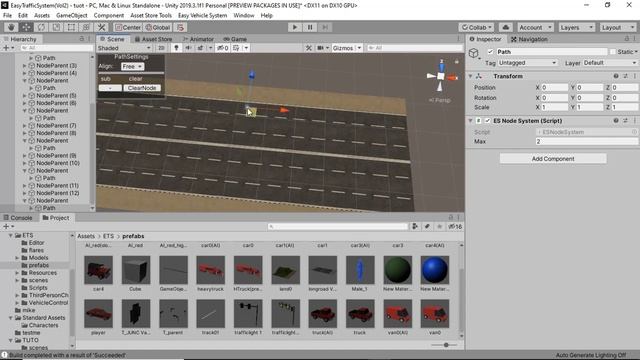This screenshot has height=360, width=640.
Task: Select the Standard Assets folder
Action: (x=44, y=318)
